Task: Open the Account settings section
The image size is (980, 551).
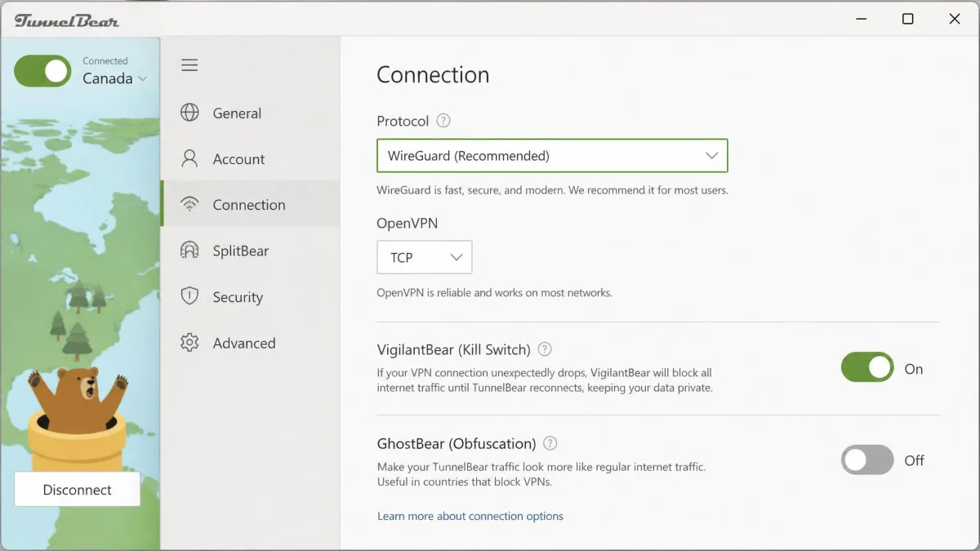Action: (251, 158)
